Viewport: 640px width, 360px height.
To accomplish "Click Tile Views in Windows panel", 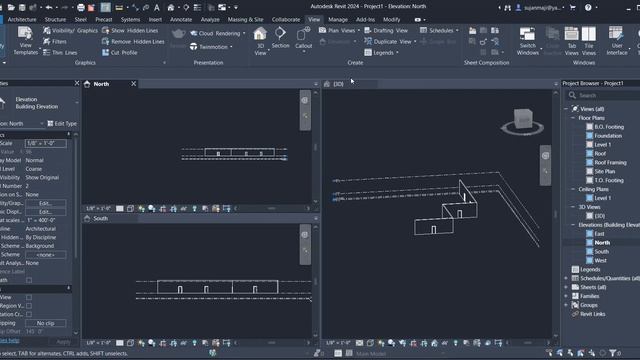I will pos(589,41).
